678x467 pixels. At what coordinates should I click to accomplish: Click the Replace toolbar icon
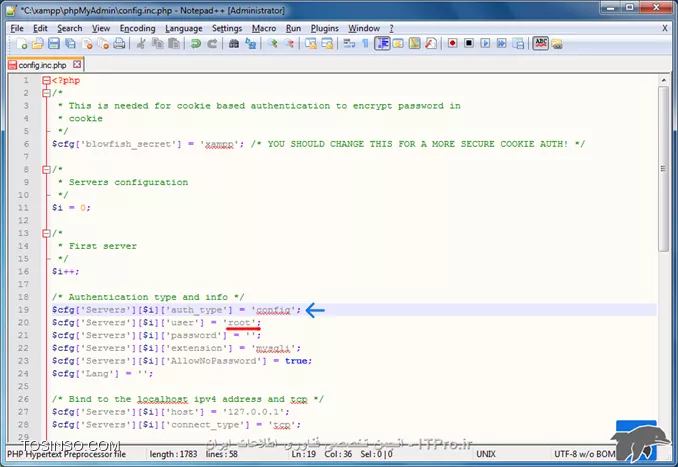[250, 44]
